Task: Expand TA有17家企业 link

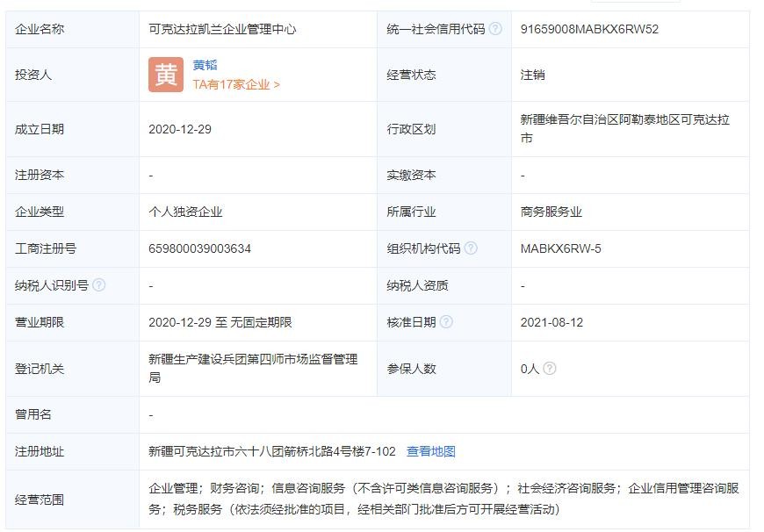Action: (x=236, y=85)
